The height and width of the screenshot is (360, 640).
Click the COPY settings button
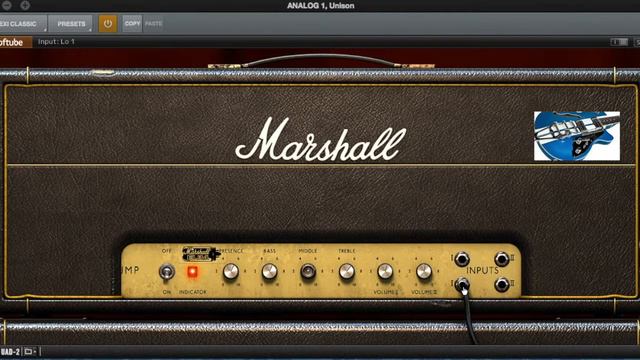(132, 23)
